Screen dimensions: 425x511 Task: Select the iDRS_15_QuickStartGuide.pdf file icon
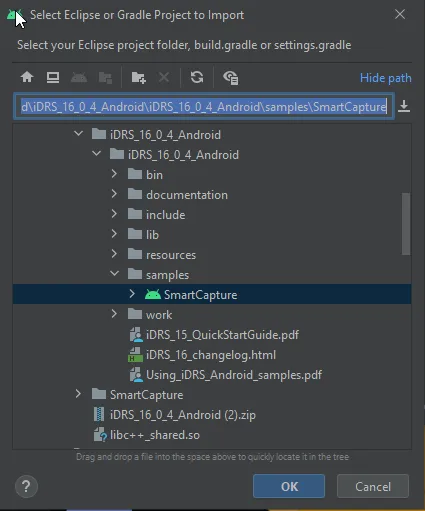[136, 335]
